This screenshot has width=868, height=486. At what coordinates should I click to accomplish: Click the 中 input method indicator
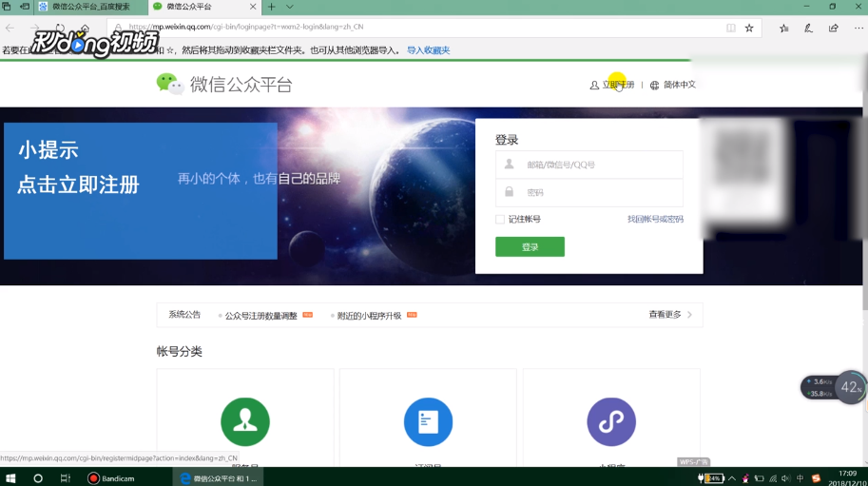(x=800, y=478)
